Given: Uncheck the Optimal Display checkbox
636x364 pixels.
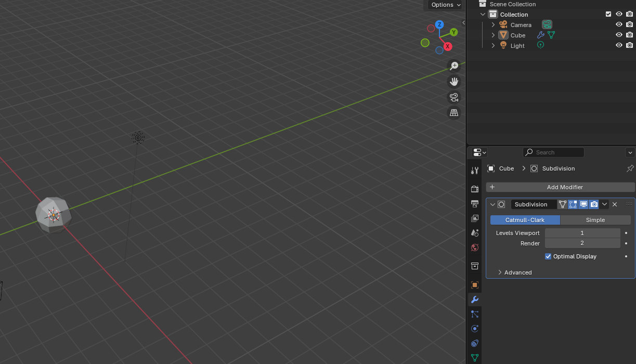Looking at the screenshot, I should tap(548, 256).
